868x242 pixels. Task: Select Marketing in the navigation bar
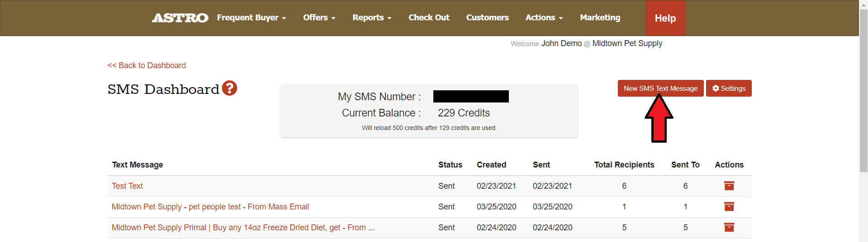[600, 18]
